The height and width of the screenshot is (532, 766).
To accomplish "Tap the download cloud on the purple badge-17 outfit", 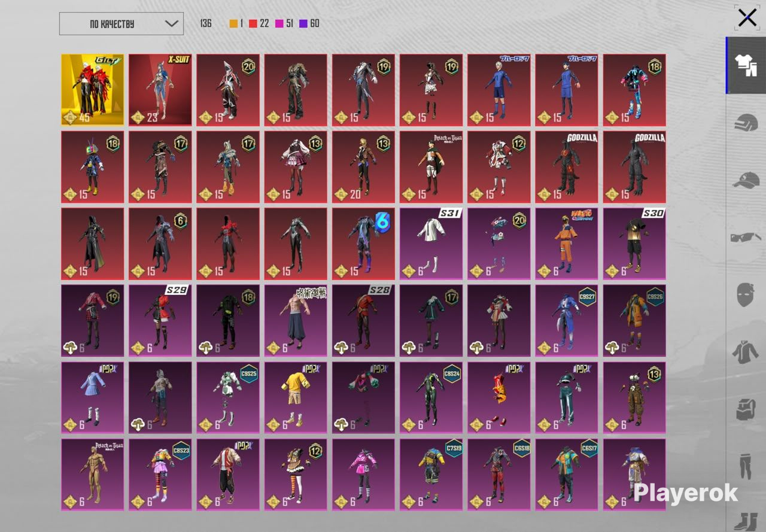I will pyautogui.click(x=408, y=348).
